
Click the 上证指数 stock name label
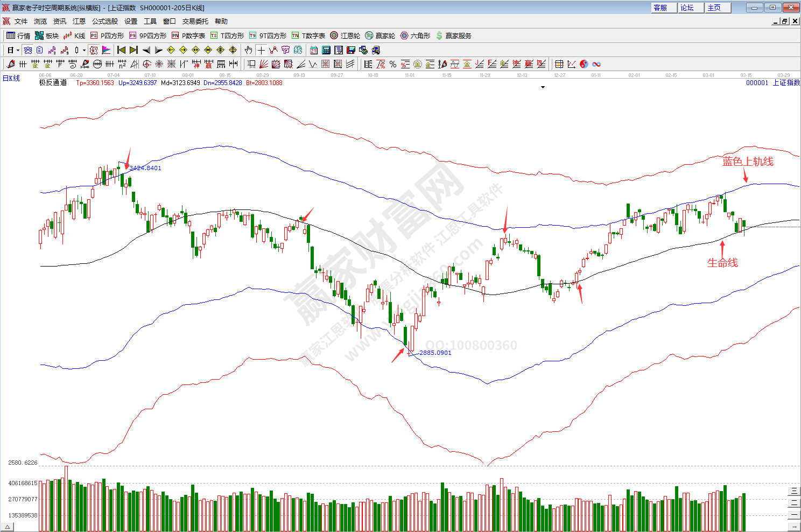point(786,82)
